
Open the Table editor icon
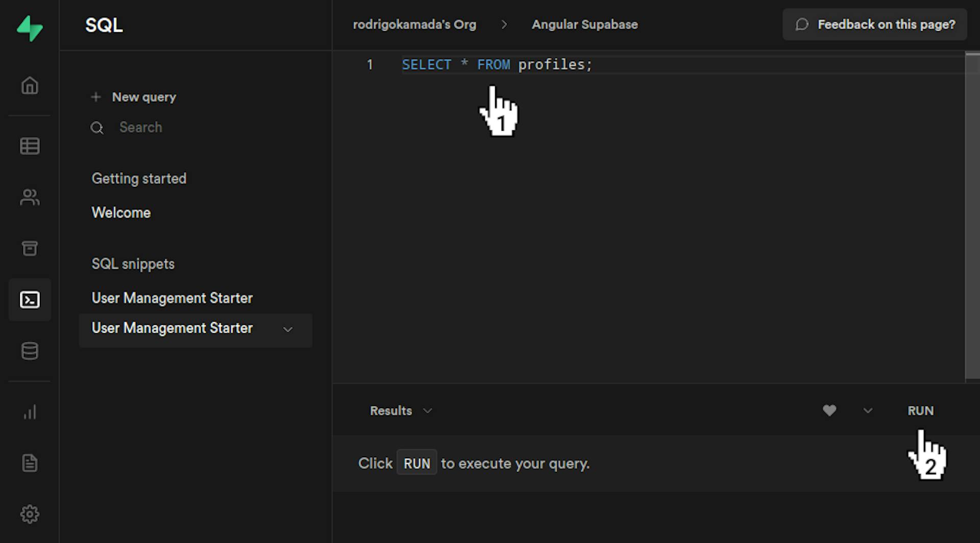click(30, 146)
